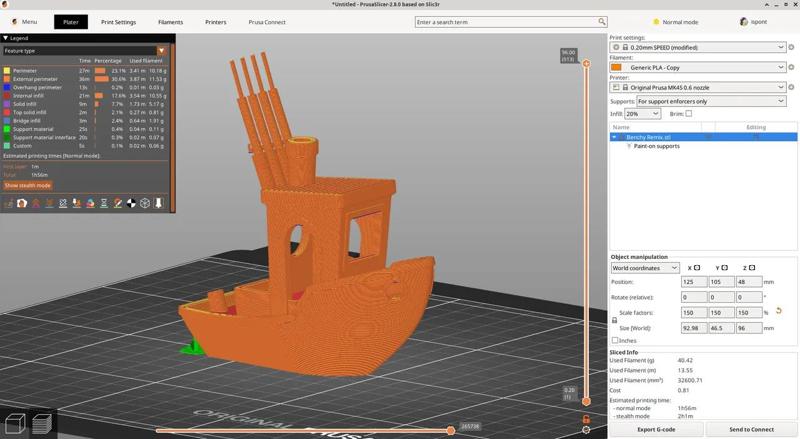
Task: Switch to the Filaments tab
Action: (170, 22)
